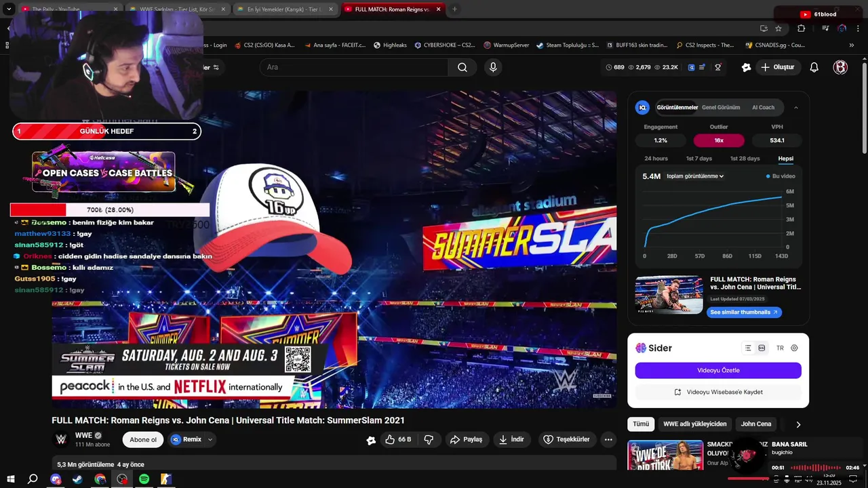Open Steam from the taskbar

pos(78,479)
